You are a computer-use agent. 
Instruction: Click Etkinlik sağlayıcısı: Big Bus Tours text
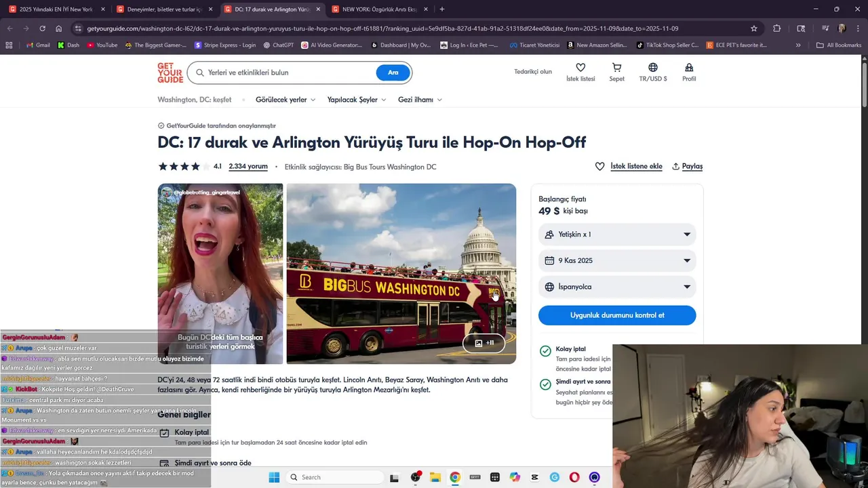[x=360, y=167]
